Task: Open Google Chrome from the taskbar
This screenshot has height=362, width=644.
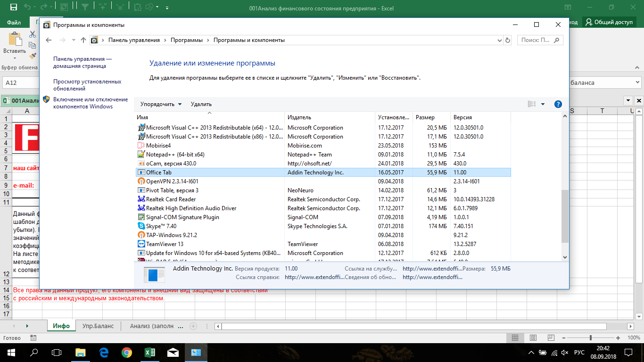Action: tap(126, 353)
